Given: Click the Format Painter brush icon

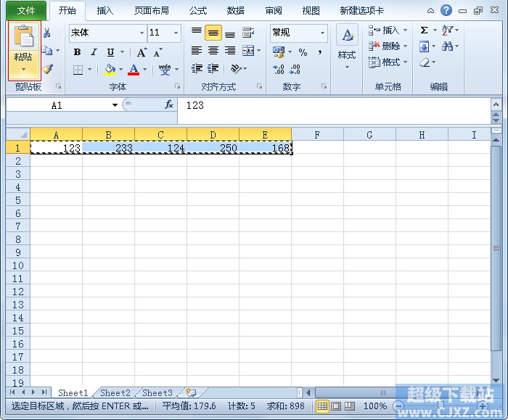Looking at the screenshot, I should (48, 70).
